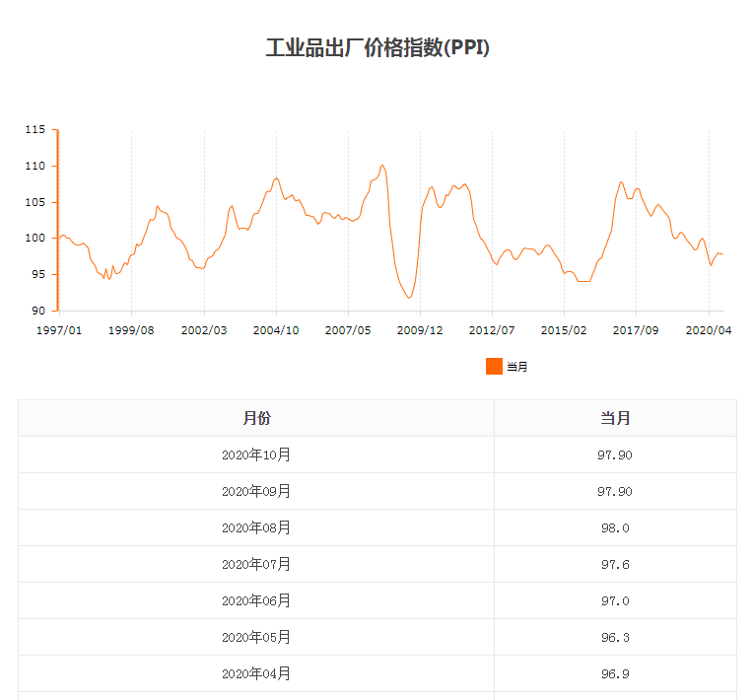This screenshot has width=754, height=700.
Task: Click the 月份 table column header
Action: [256, 418]
